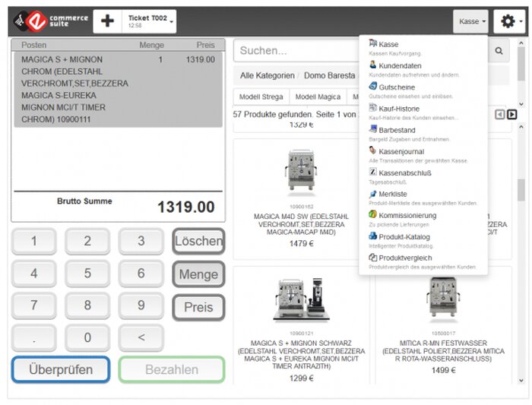
Task: Click the Überprüfen button
Action: click(61, 369)
